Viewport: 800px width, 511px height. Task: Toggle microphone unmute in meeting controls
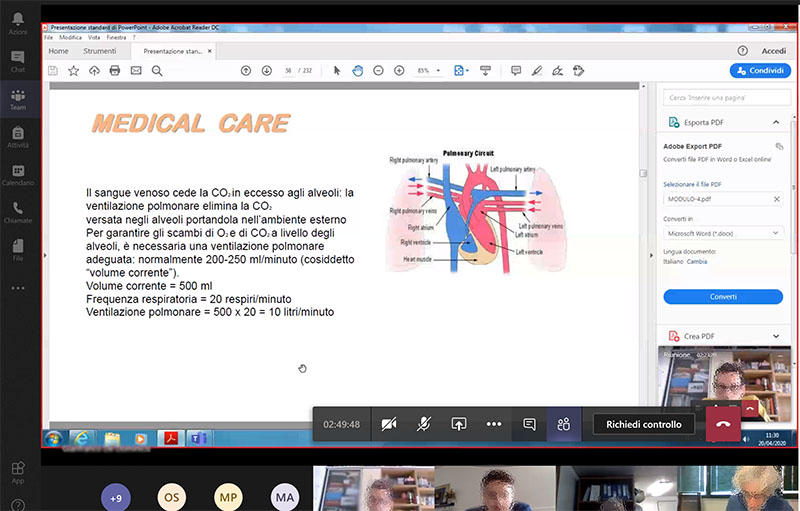423,424
